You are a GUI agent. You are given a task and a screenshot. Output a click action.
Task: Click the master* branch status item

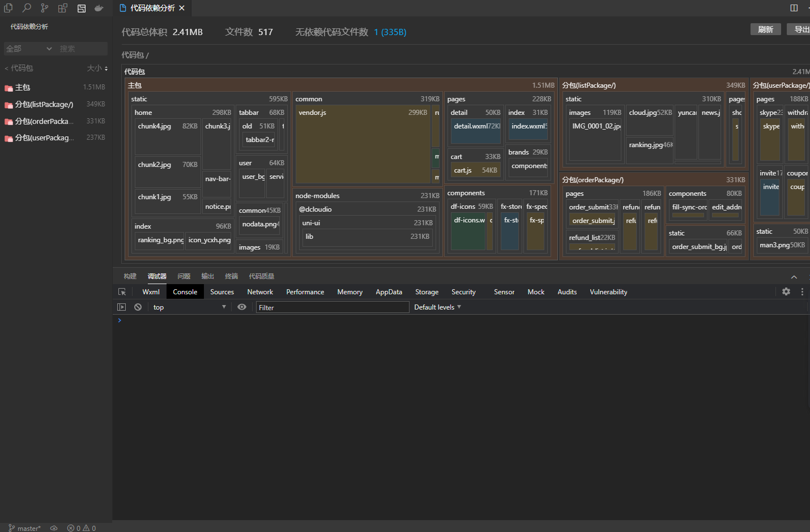pos(25,528)
